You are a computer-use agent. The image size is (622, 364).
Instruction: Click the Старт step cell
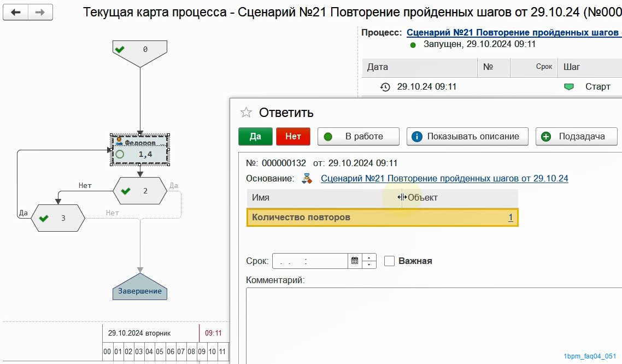coord(590,87)
